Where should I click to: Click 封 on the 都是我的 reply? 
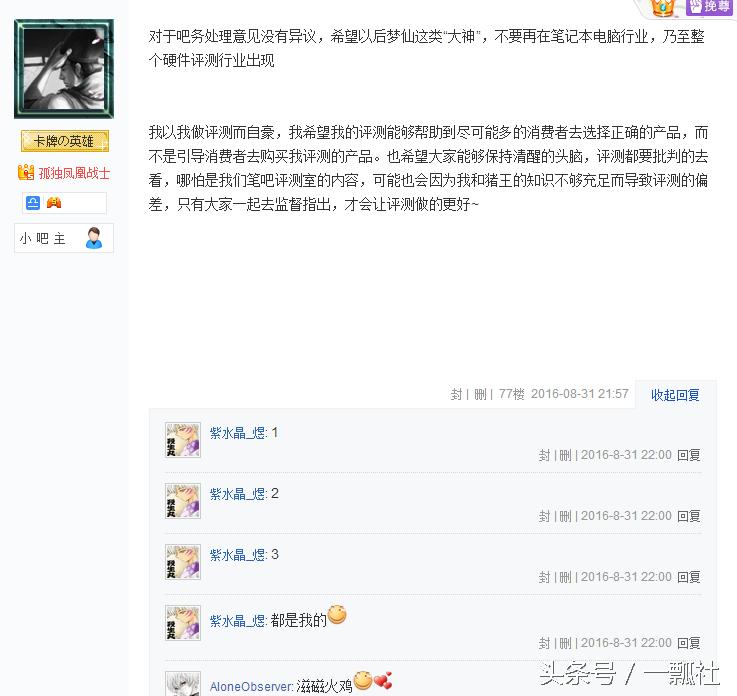pyautogui.click(x=544, y=642)
